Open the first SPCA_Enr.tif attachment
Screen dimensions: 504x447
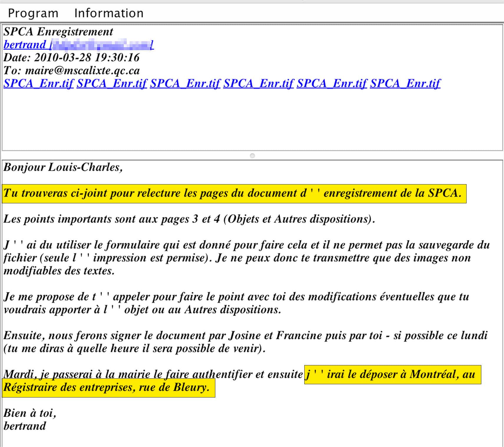[38, 83]
